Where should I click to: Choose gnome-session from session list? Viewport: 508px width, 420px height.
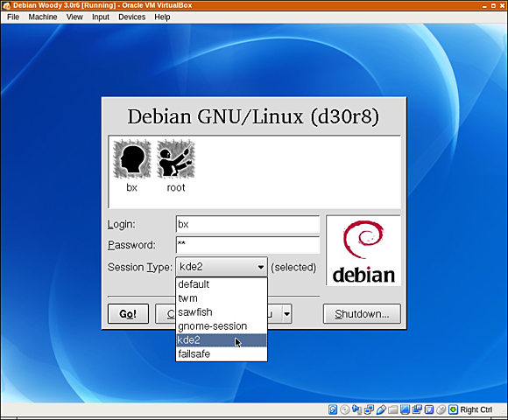click(222, 325)
